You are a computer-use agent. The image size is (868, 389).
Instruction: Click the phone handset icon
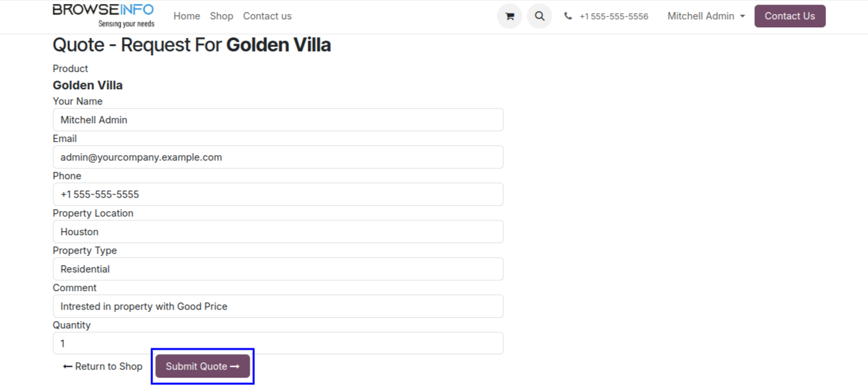(x=568, y=16)
